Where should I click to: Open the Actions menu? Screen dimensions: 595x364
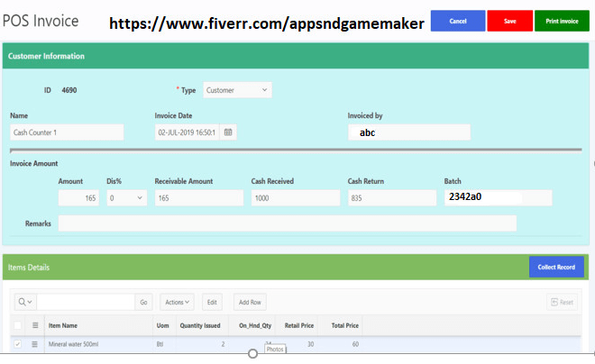[x=177, y=302]
